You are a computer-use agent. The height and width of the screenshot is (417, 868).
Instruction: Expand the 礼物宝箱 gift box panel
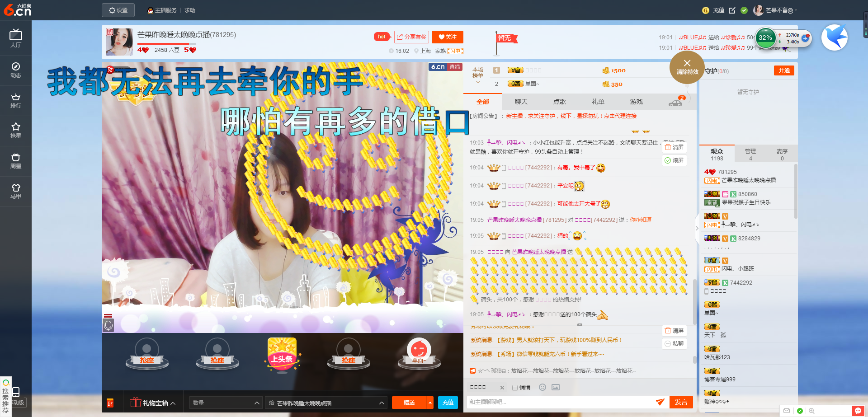point(153,403)
